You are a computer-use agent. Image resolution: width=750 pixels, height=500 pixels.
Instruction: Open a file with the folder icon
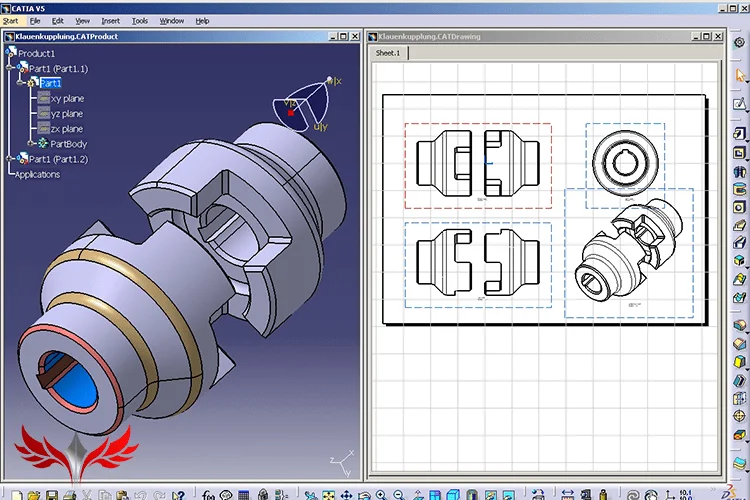pyautogui.click(x=33, y=495)
